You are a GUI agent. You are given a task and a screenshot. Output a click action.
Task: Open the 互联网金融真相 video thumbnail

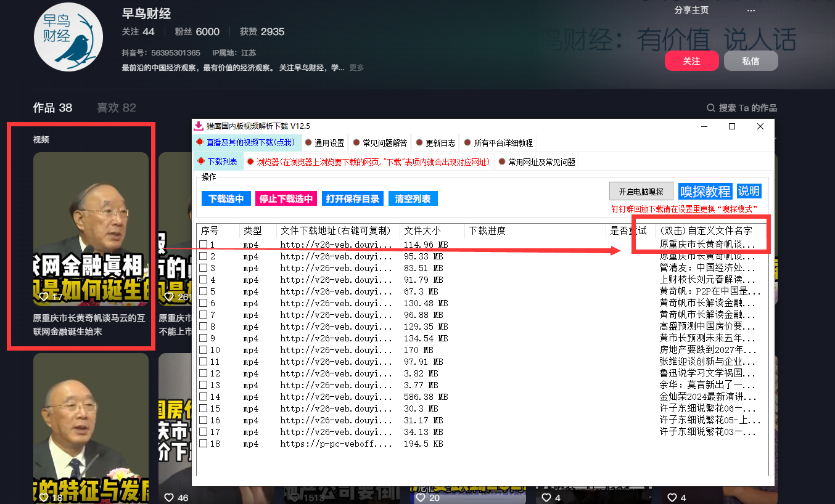(91, 229)
